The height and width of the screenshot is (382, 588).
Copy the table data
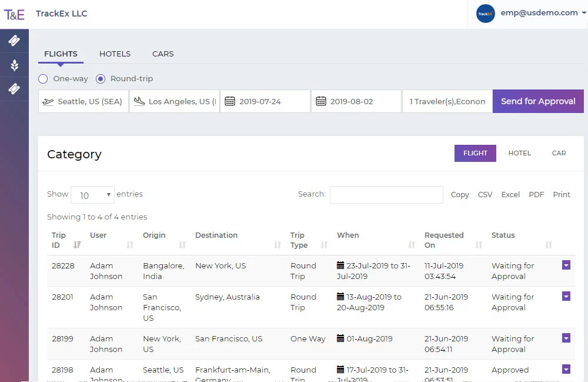coord(460,195)
